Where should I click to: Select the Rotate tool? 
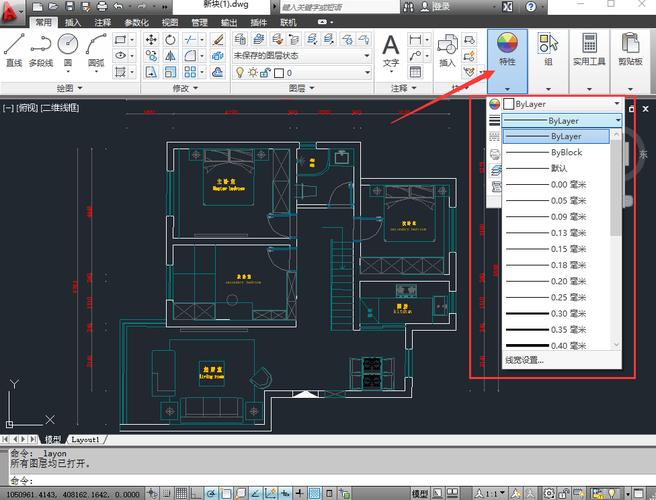170,40
